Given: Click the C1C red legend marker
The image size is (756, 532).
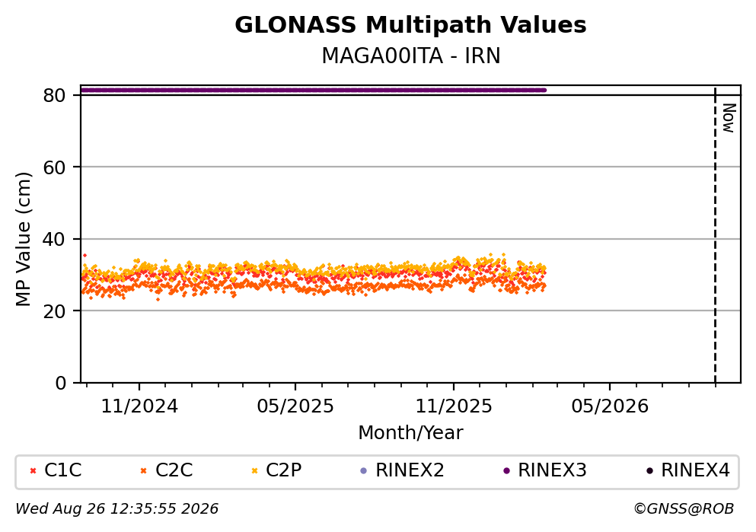Looking at the screenshot, I should [33, 471].
